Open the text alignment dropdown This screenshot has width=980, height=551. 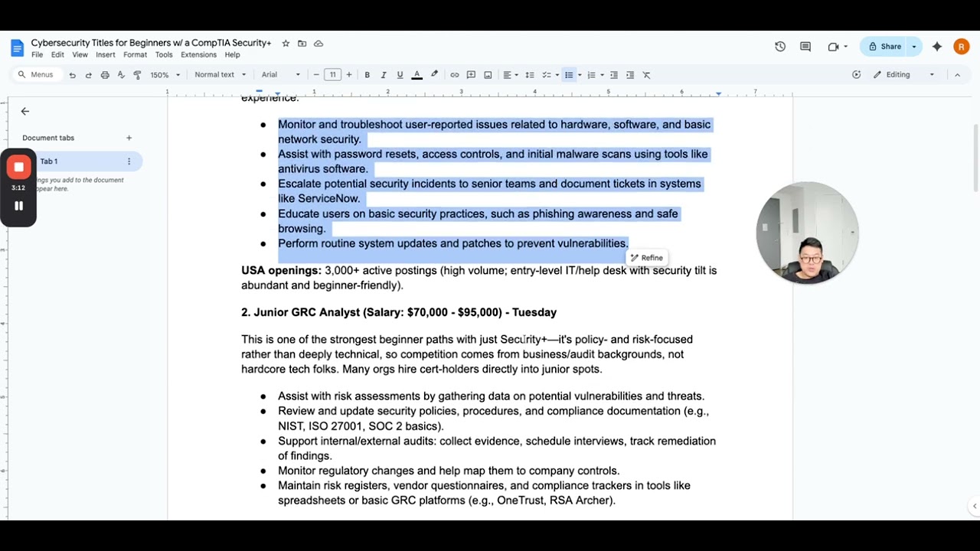[x=510, y=75]
